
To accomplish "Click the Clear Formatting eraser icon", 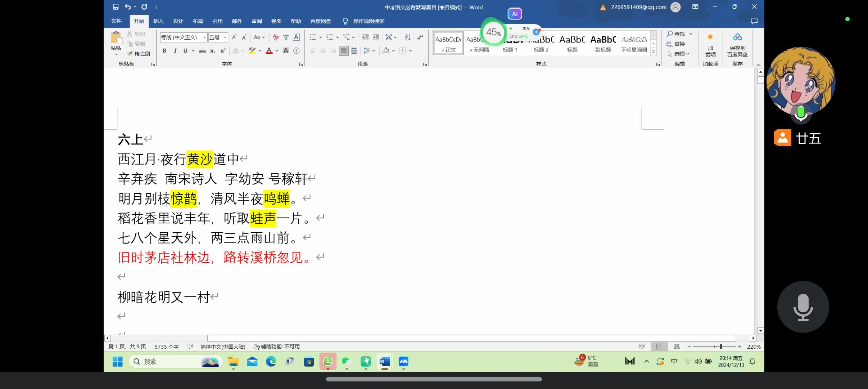I will coord(276,37).
